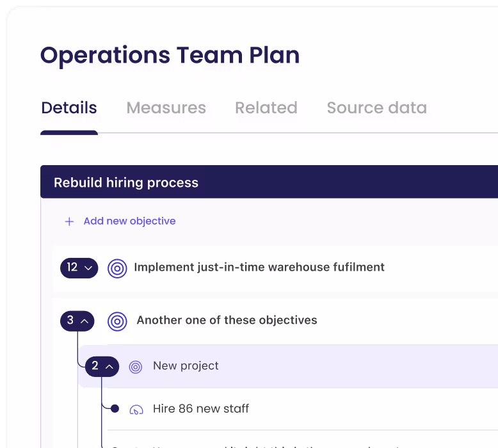
Task: Expand the 12-item objective chevron badge
Action: tap(79, 268)
